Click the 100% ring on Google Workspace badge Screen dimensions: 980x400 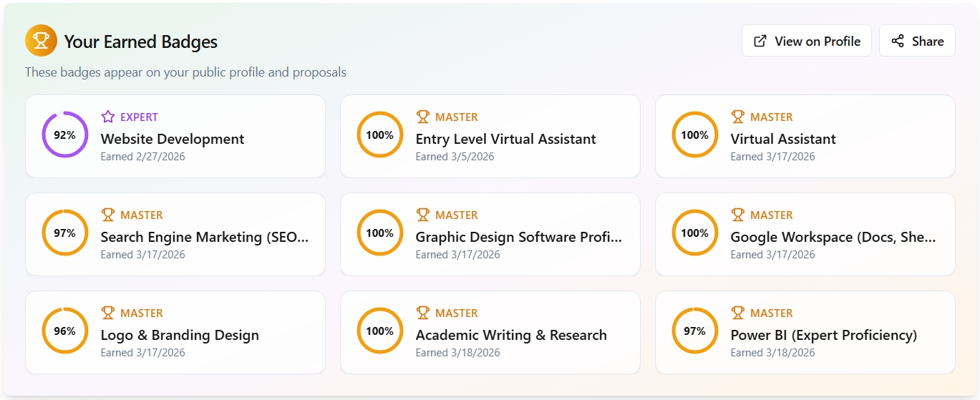coord(695,233)
